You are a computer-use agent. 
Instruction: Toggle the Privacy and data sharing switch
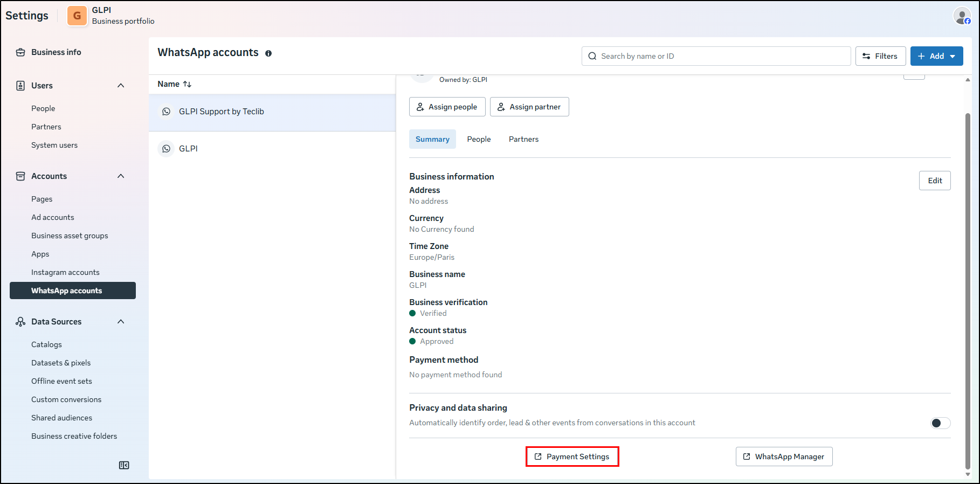tap(940, 423)
